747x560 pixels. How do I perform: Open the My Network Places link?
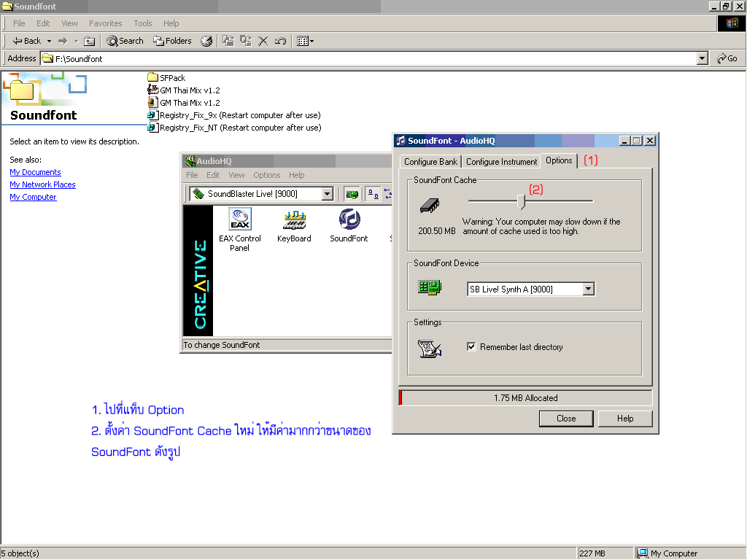tap(42, 184)
